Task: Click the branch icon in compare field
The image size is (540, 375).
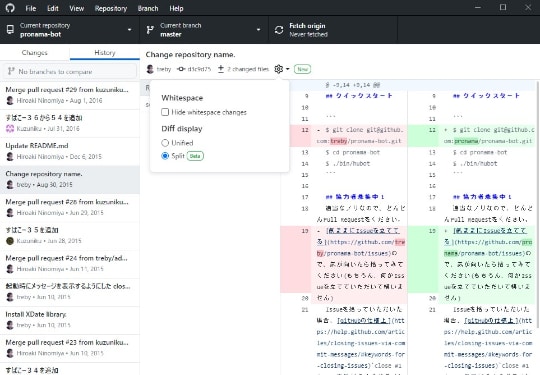Action: pyautogui.click(x=11, y=71)
